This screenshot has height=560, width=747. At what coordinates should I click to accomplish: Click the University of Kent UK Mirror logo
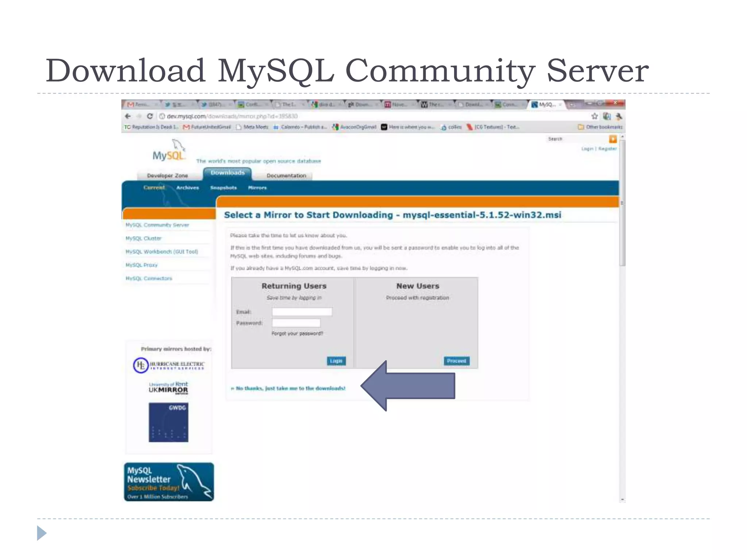(x=169, y=388)
